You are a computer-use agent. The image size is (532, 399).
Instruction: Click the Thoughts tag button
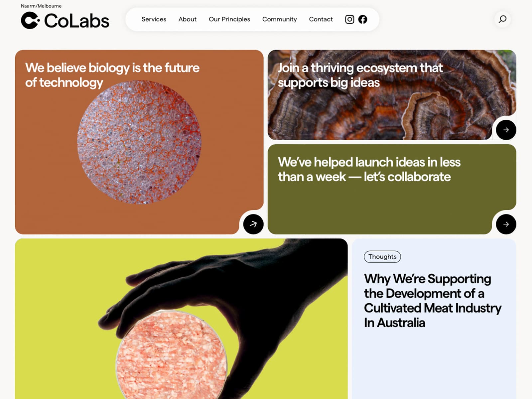click(x=382, y=257)
